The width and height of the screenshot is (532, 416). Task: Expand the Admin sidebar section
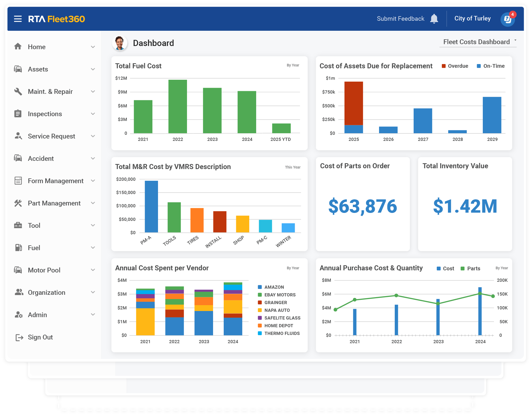click(37, 315)
